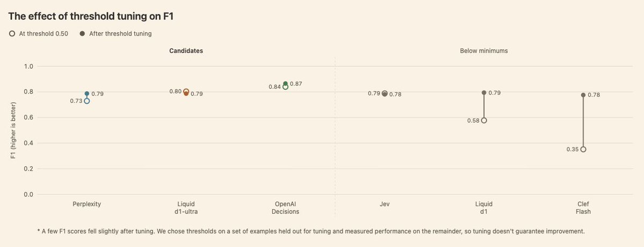The width and height of the screenshot is (644, 247).
Task: Select the 'Candidates' group heading
Action: (186, 51)
